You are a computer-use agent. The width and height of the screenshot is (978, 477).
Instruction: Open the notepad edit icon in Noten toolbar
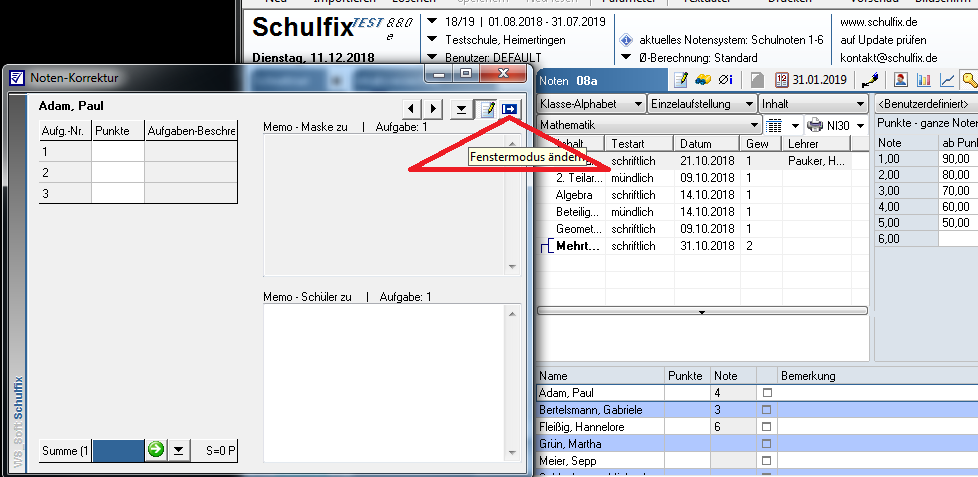[x=681, y=80]
